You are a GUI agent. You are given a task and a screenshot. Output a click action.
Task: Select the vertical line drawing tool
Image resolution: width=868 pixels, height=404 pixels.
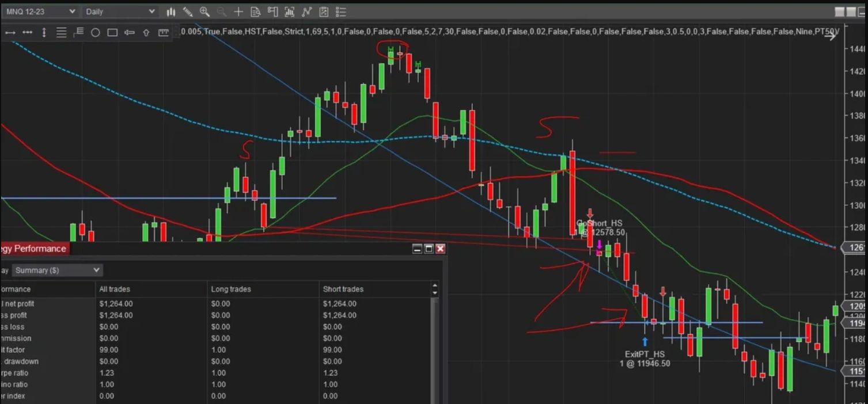coord(44,33)
